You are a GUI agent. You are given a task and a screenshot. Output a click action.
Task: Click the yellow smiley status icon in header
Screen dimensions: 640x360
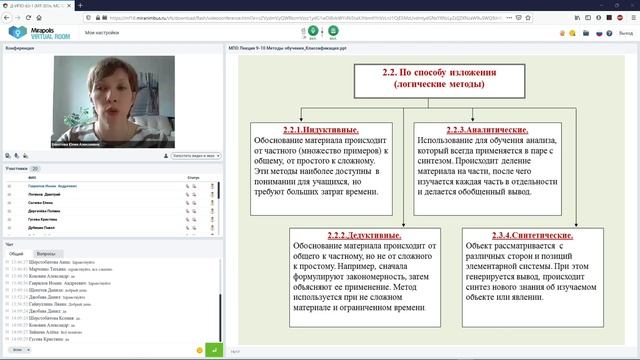(572, 33)
